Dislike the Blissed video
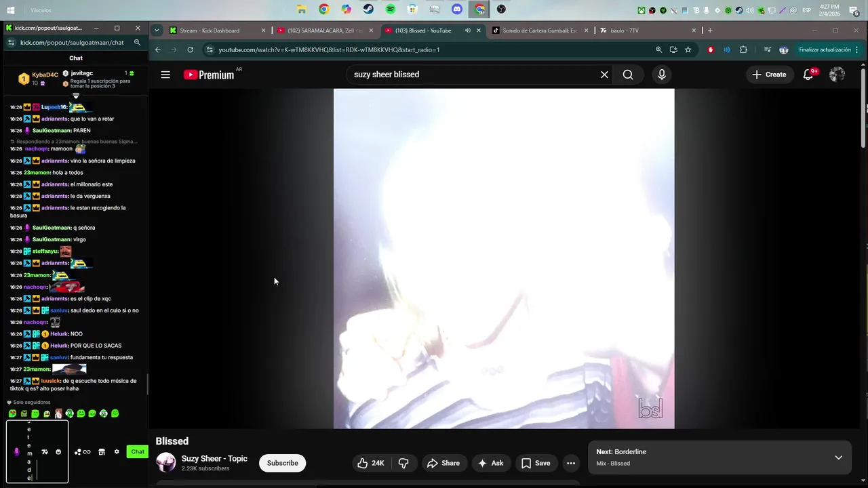The height and width of the screenshot is (488, 868). 404,463
